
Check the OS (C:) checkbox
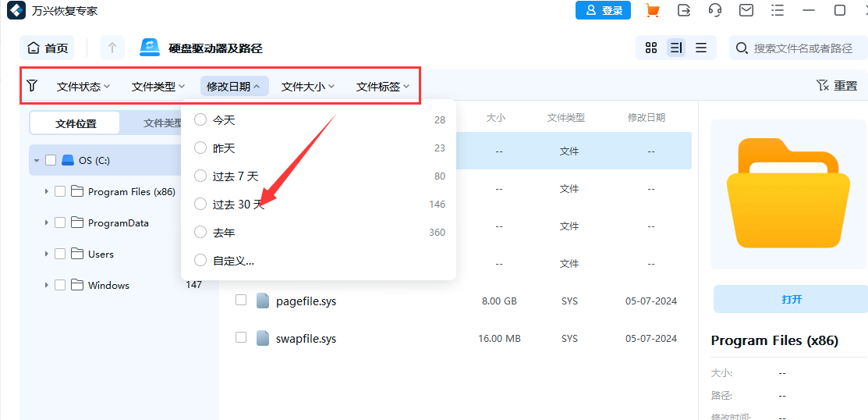51,160
